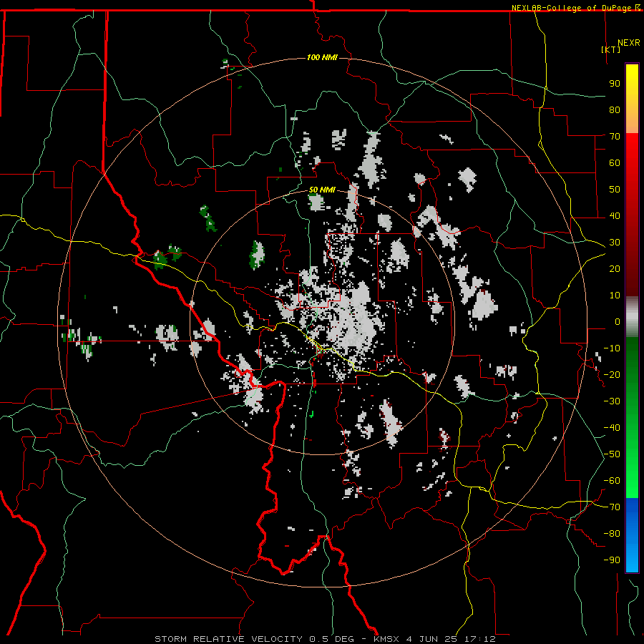The width and height of the screenshot is (644, 644).
Task: Click the NEXR label above the scale
Action: pyautogui.click(x=629, y=43)
